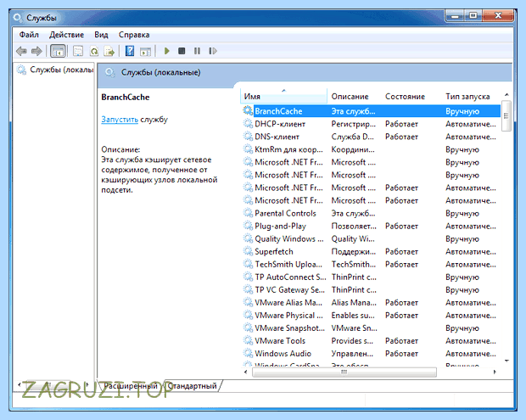Select the VMware Snapshot... service

point(290,328)
